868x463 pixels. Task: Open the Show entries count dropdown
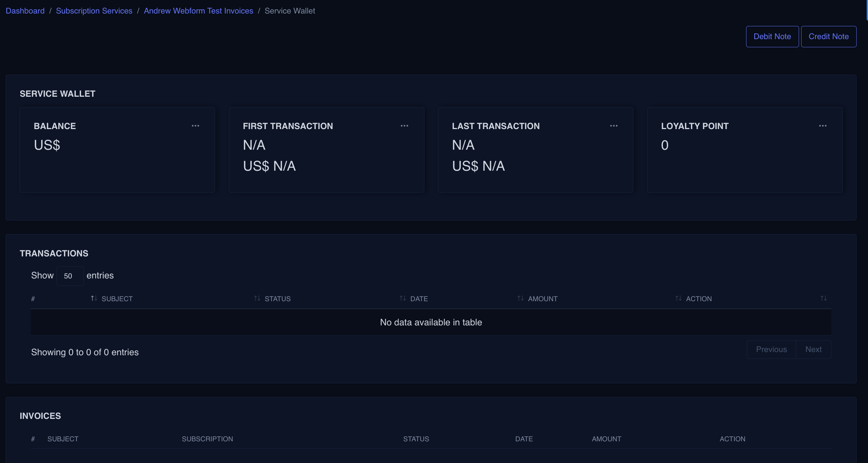[70, 276]
